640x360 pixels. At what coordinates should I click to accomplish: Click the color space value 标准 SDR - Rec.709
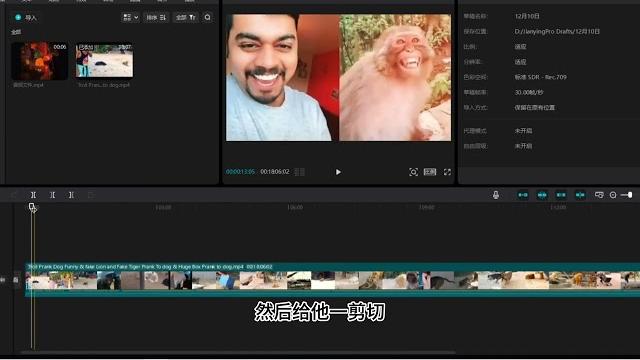point(540,77)
